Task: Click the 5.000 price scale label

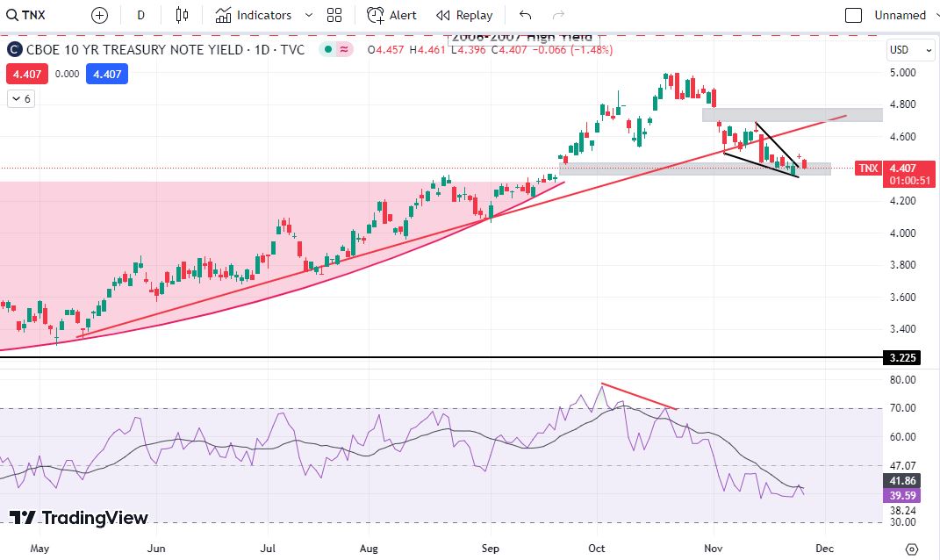Action: pyautogui.click(x=902, y=73)
